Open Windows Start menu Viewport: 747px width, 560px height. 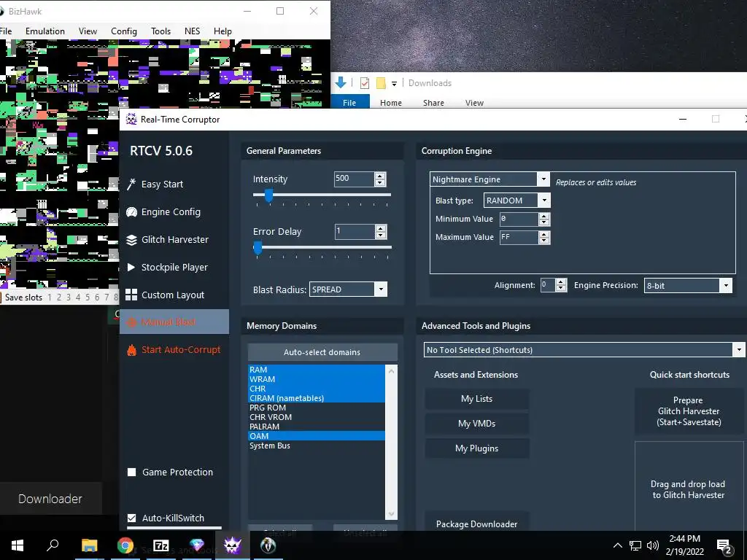tap(18, 545)
